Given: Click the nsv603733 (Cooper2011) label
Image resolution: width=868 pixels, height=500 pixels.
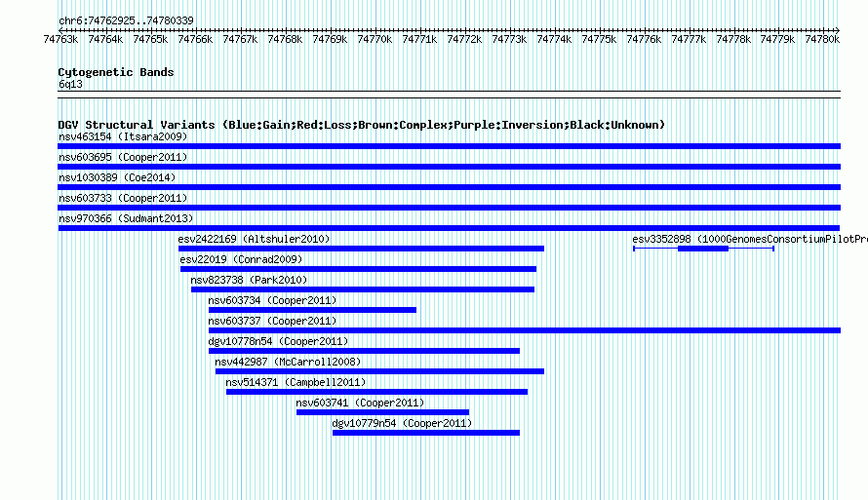Looking at the screenshot, I should [123, 198].
